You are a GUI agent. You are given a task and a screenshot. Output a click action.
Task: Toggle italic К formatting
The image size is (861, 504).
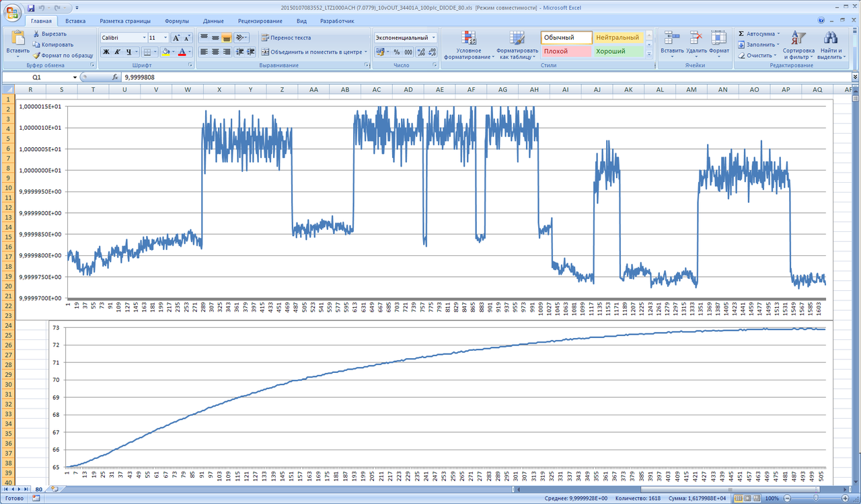117,52
